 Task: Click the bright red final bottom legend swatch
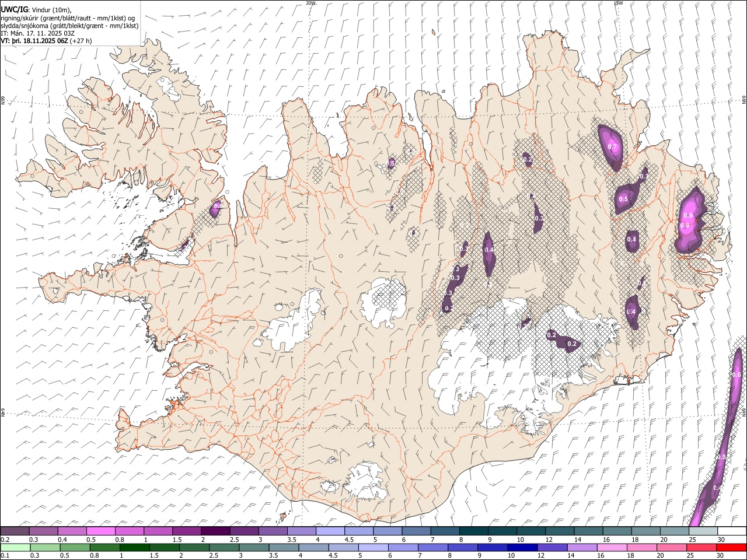pyautogui.click(x=731, y=547)
